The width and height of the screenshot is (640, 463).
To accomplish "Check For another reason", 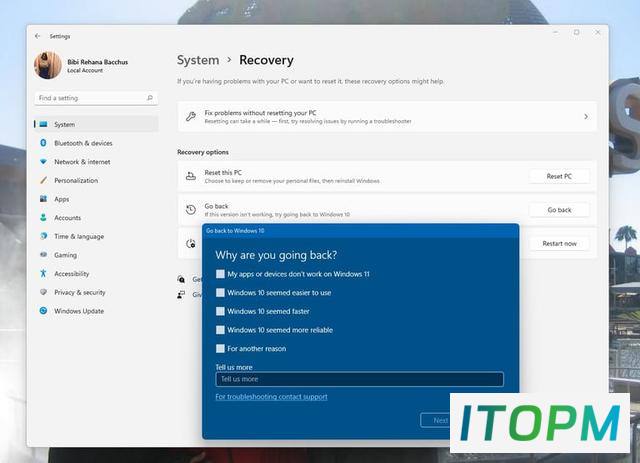I will pyautogui.click(x=220, y=348).
